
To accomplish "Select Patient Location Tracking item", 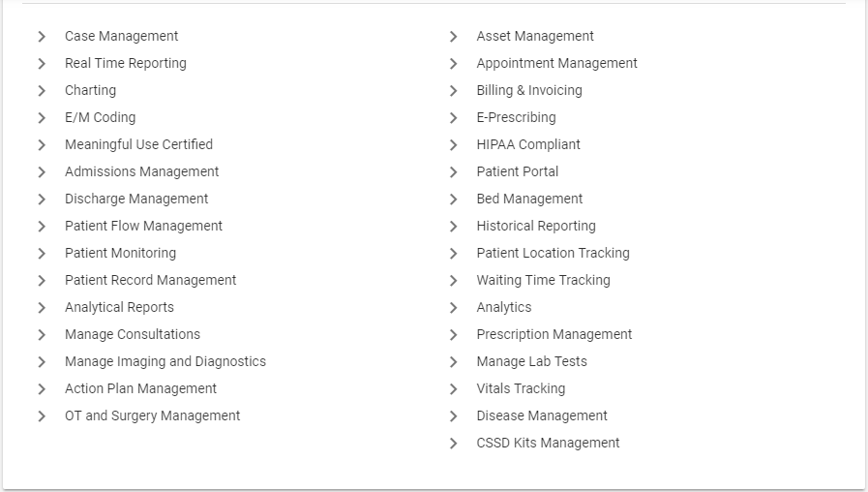I will pos(553,253).
